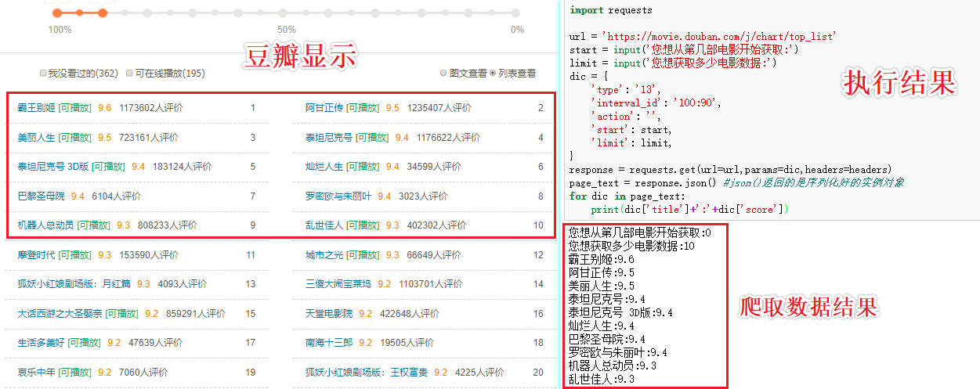Click the 泰坦尼克号 3D版:9.4 output line
The image size is (980, 389).
(x=621, y=313)
